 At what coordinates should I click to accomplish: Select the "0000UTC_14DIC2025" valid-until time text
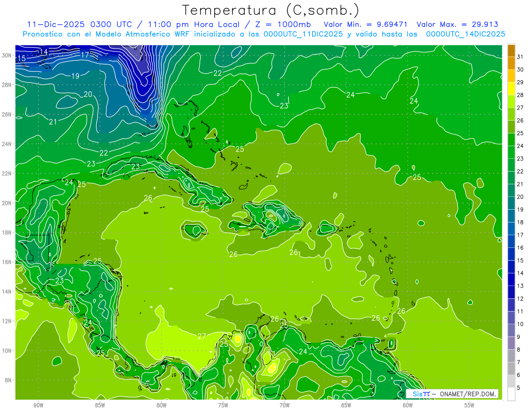pos(465,34)
